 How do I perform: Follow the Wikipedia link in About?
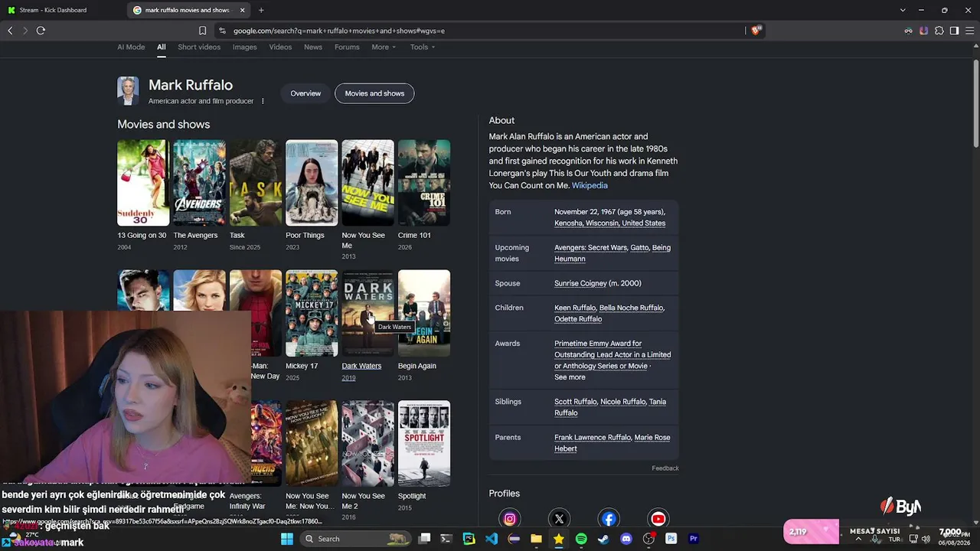(x=590, y=185)
